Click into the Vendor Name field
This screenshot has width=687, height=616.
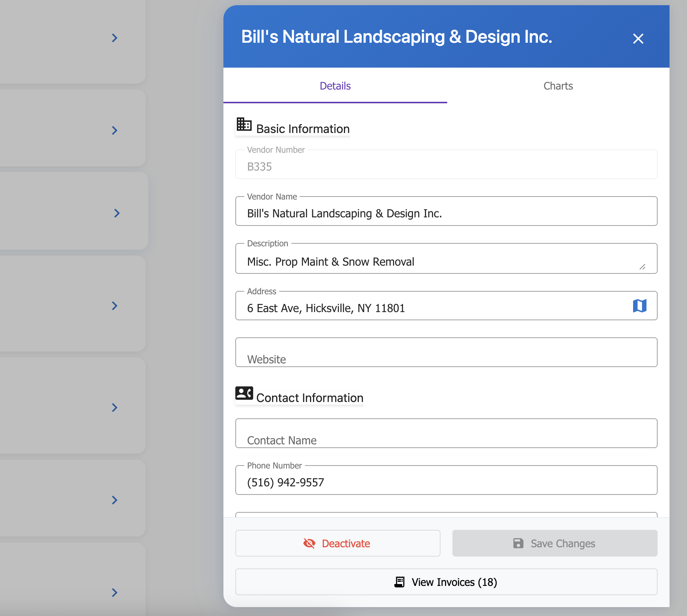pyautogui.click(x=446, y=213)
